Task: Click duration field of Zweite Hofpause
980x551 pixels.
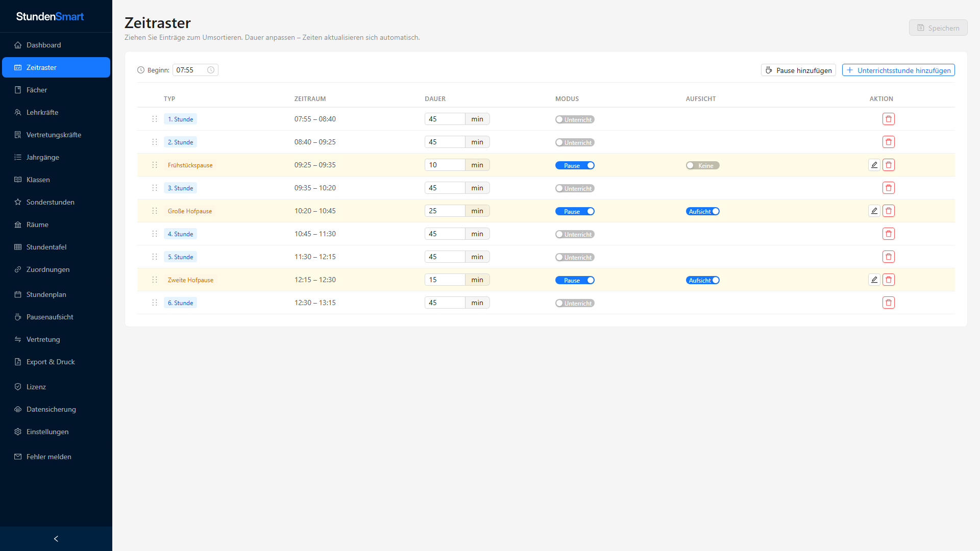Action: [x=445, y=280]
